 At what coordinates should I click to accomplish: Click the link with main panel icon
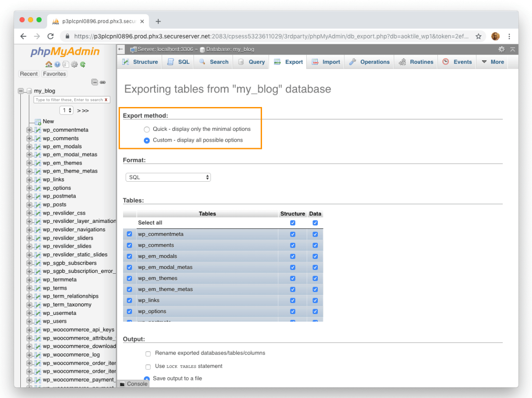click(x=103, y=82)
